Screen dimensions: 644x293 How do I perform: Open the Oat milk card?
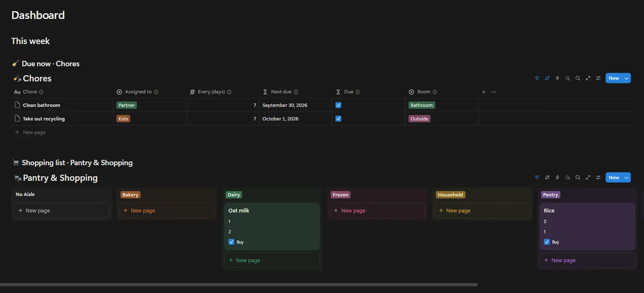(272, 226)
